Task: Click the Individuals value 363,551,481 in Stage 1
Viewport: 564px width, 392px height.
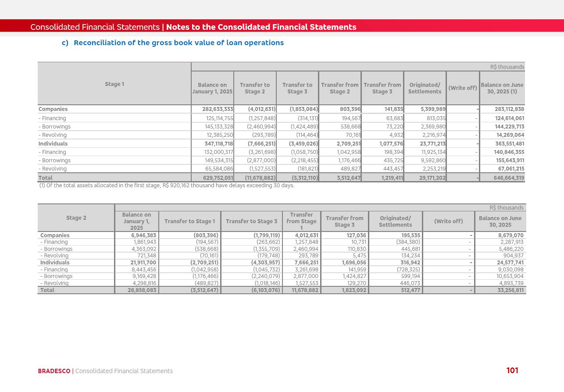Action: click(509, 144)
